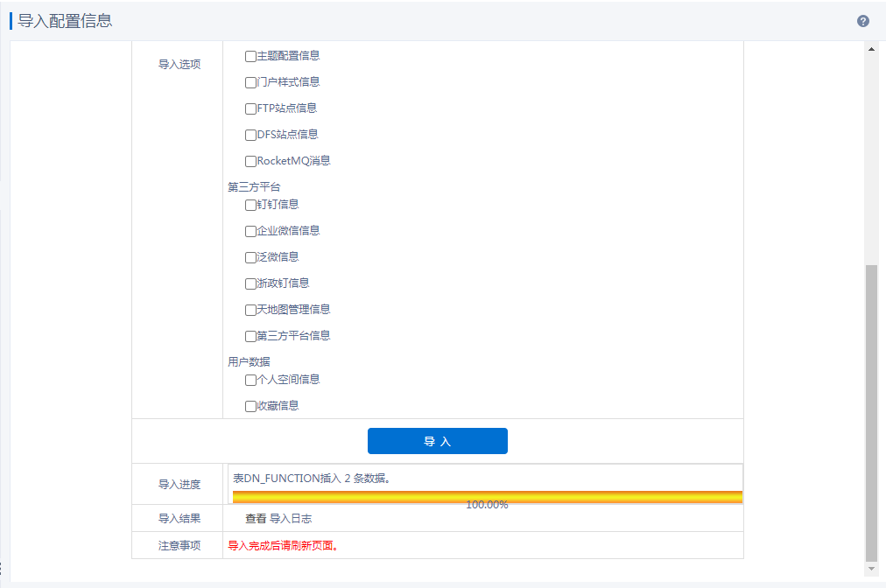Tick the 泛微信息 checkbox

250,257
